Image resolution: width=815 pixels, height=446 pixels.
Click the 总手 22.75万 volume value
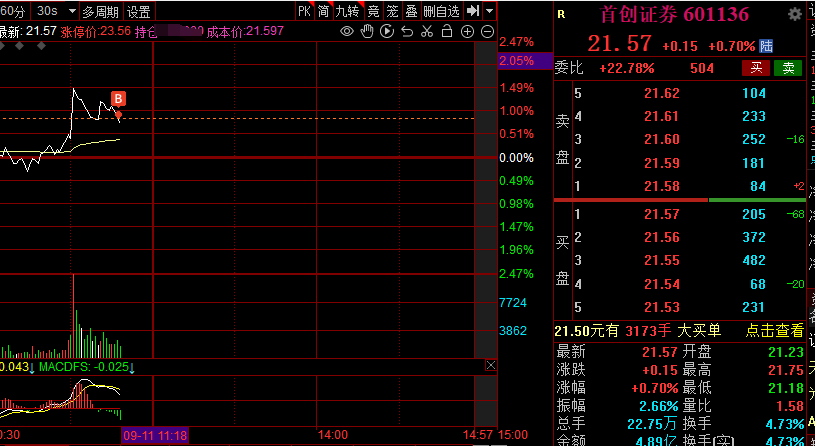(652, 423)
